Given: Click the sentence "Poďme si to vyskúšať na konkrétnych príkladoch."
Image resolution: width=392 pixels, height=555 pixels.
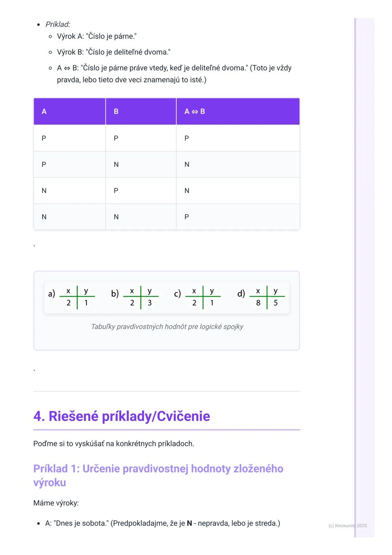Looking at the screenshot, I should coord(114,443).
